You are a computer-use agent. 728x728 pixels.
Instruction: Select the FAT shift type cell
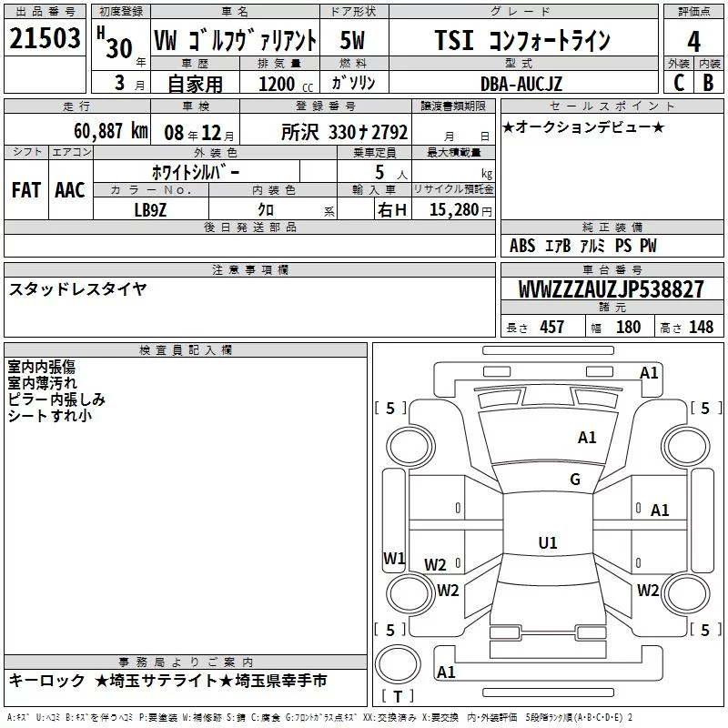pos(25,189)
